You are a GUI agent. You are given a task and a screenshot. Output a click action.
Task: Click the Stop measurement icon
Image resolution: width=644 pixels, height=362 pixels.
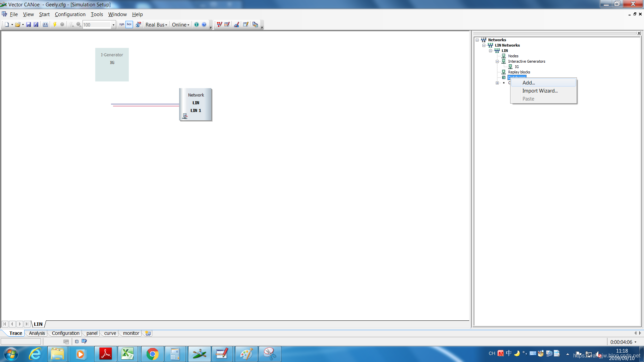pyautogui.click(x=62, y=24)
